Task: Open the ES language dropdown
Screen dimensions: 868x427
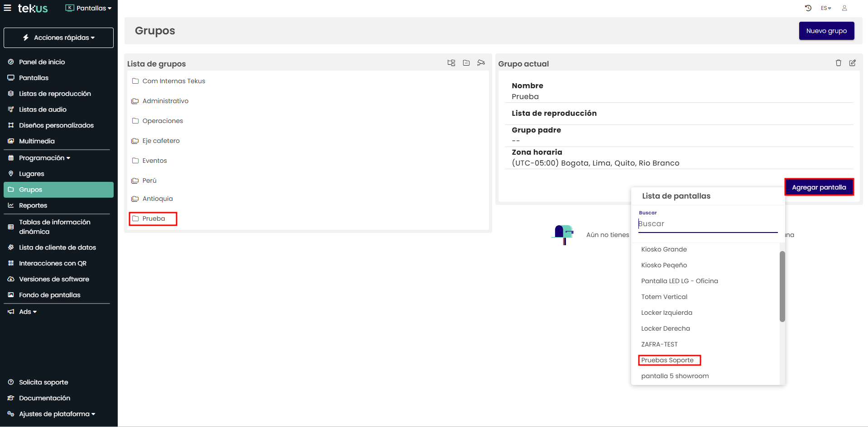Action: tap(826, 8)
